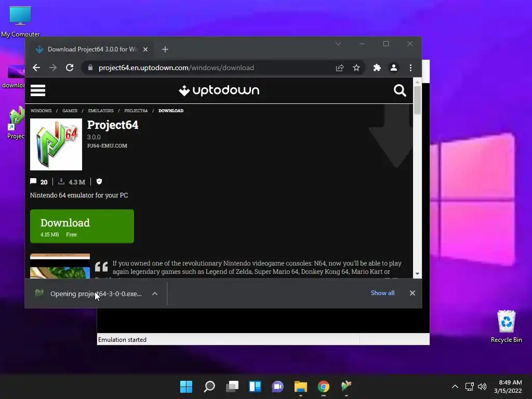Click the Nintendo 64 emulator description text

pyautogui.click(x=79, y=195)
